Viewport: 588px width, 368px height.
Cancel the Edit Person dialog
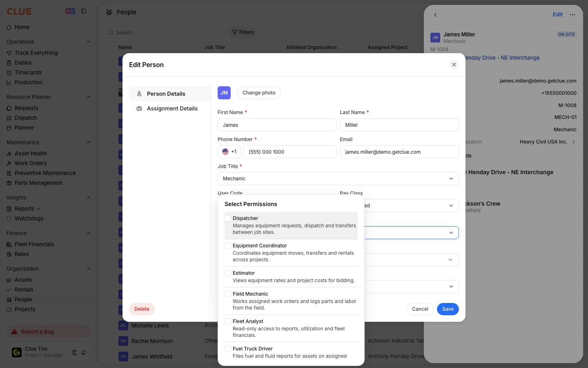coord(420,309)
